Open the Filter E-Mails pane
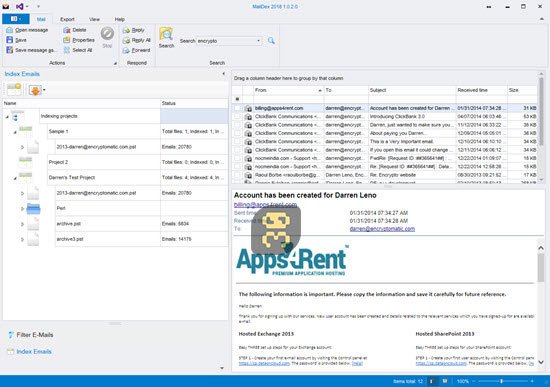This screenshot has width=550, height=387. point(35,335)
